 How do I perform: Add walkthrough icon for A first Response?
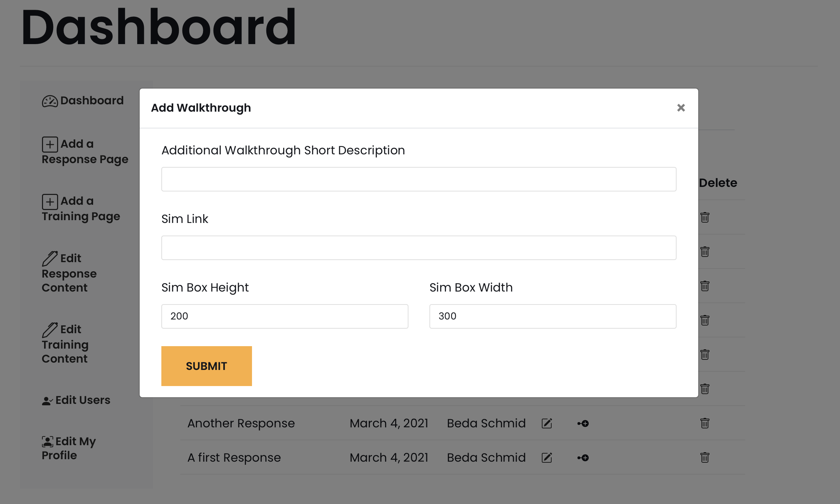pos(583,458)
